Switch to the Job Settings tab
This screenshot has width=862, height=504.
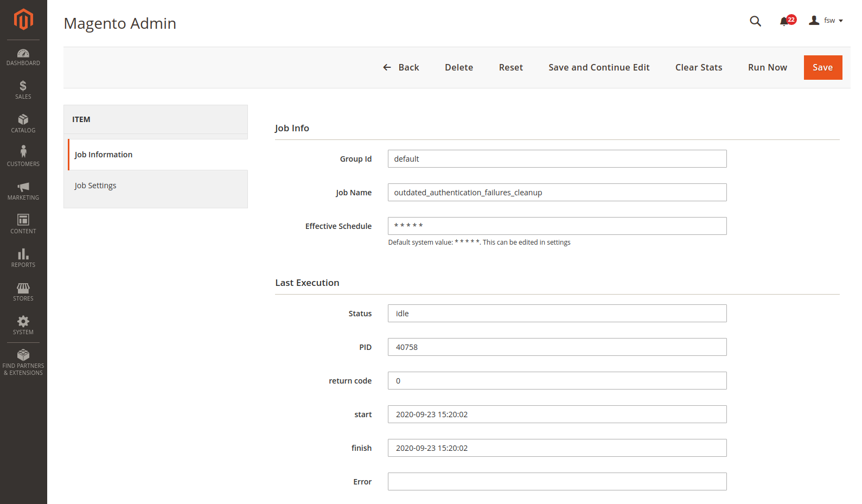point(95,186)
